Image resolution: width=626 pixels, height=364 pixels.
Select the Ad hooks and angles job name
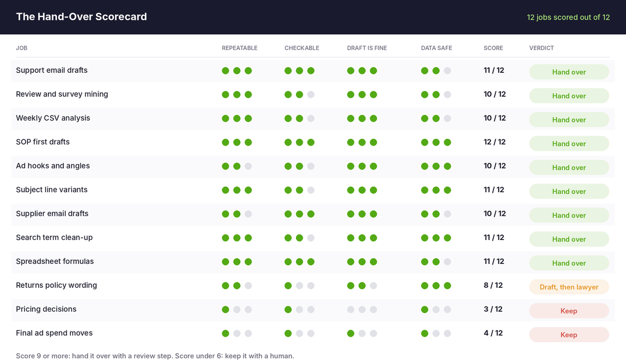53,166
